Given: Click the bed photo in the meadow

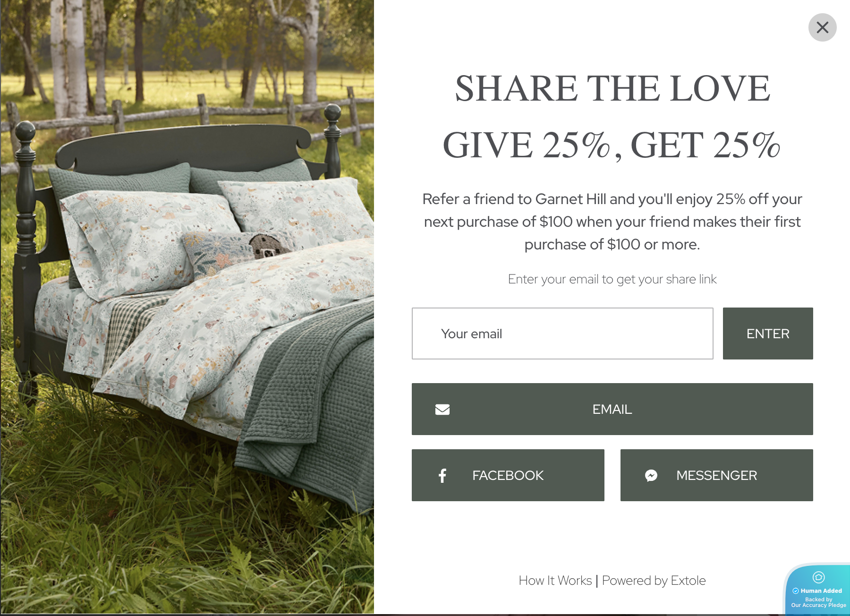Looking at the screenshot, I should [x=187, y=307].
